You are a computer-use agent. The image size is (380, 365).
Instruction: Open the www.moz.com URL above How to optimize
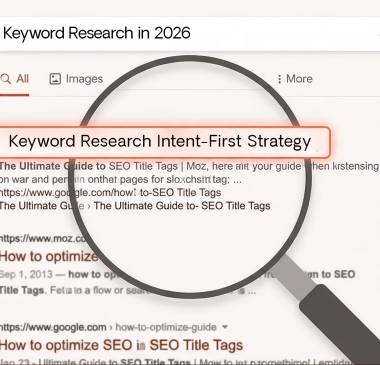43,239
